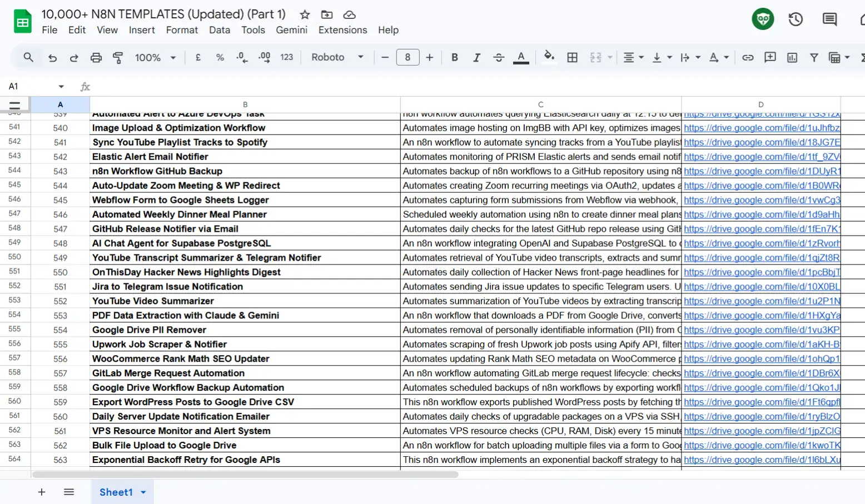Click the font size input box
The image size is (865, 504).
(407, 57)
